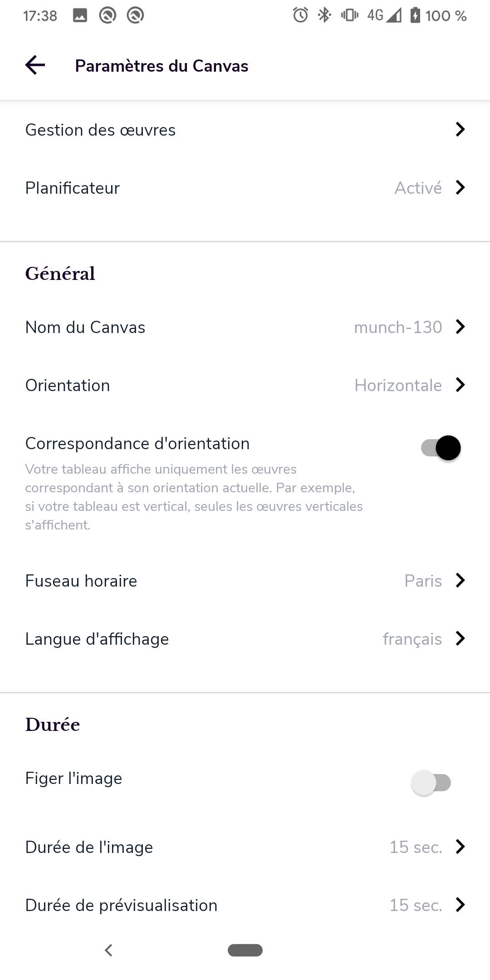Tap the alarm clock status icon
Viewport: 490px width, 980px height.
[x=300, y=15]
